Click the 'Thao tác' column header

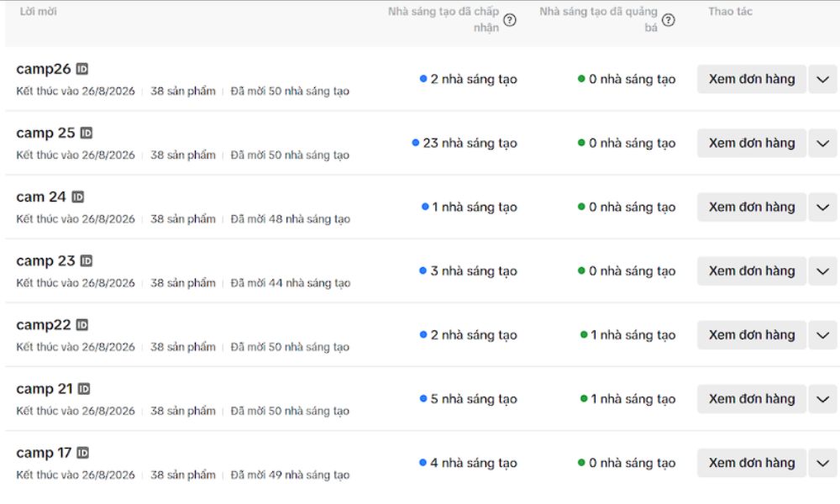pyautogui.click(x=730, y=11)
